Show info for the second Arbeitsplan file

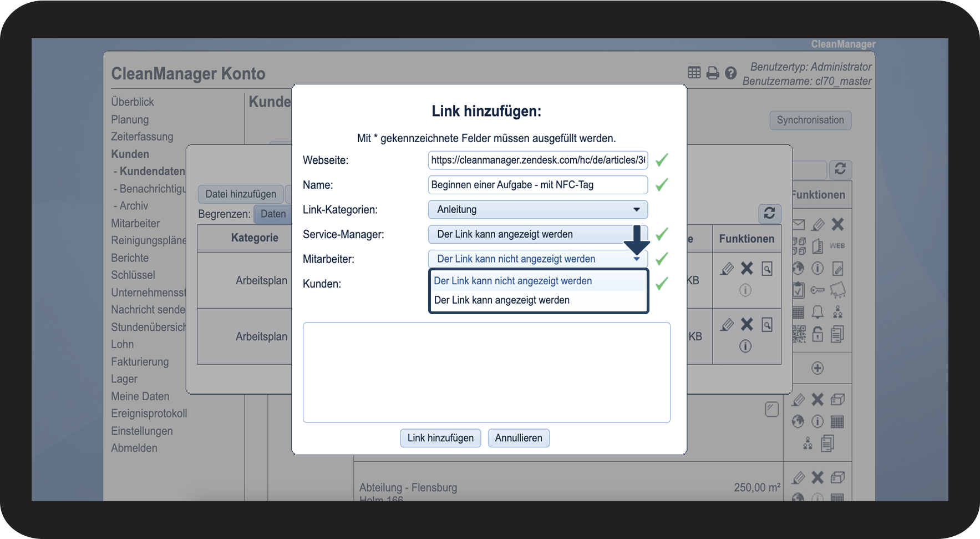745,346
